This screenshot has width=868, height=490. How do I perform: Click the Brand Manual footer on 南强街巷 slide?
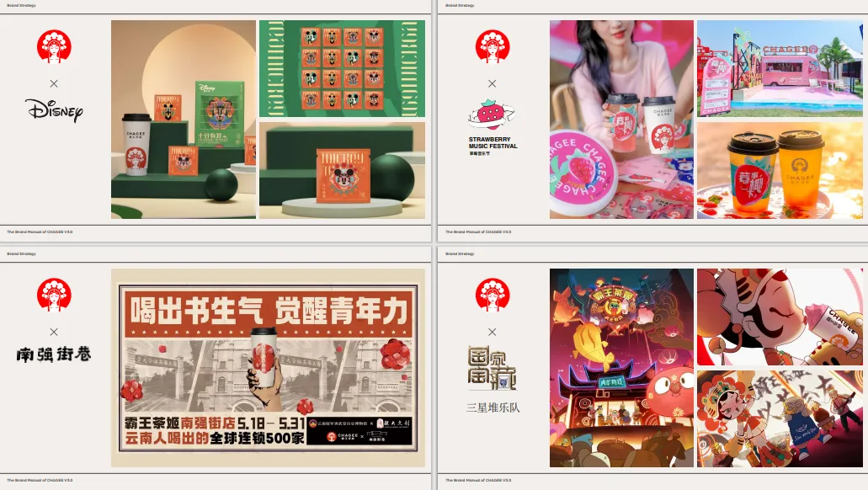pos(40,480)
